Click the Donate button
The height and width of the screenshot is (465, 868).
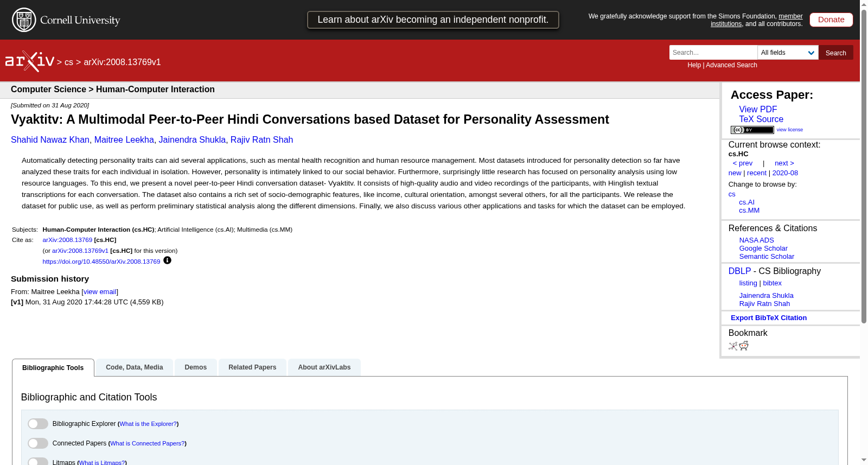click(x=831, y=20)
